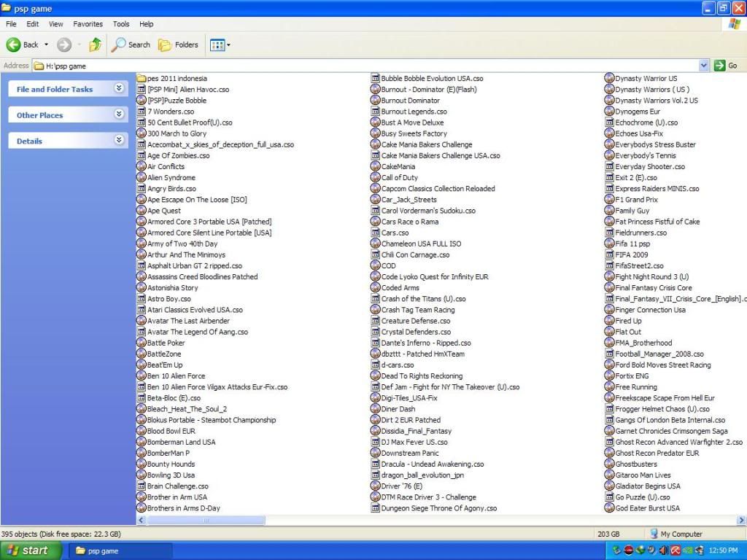Toggle the Folders pane icon
This screenshot has height=560, width=747.
tap(165, 44)
